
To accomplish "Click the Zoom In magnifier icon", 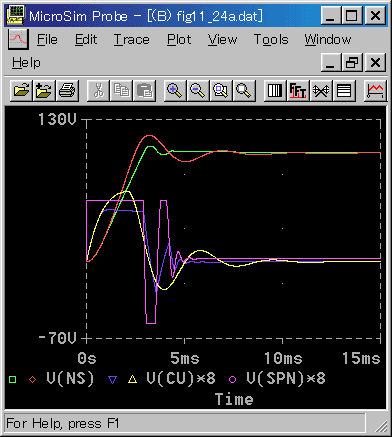I will pos(175,90).
